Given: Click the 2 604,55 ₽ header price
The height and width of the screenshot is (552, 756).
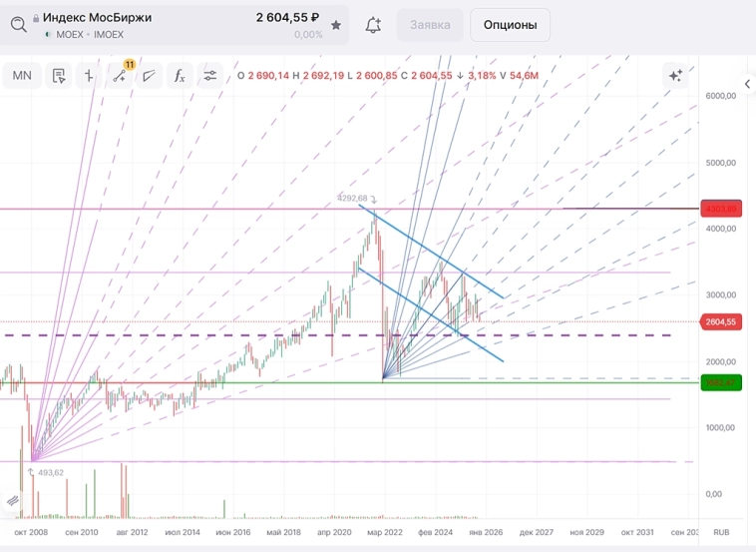Looking at the screenshot, I should pyautogui.click(x=287, y=17).
